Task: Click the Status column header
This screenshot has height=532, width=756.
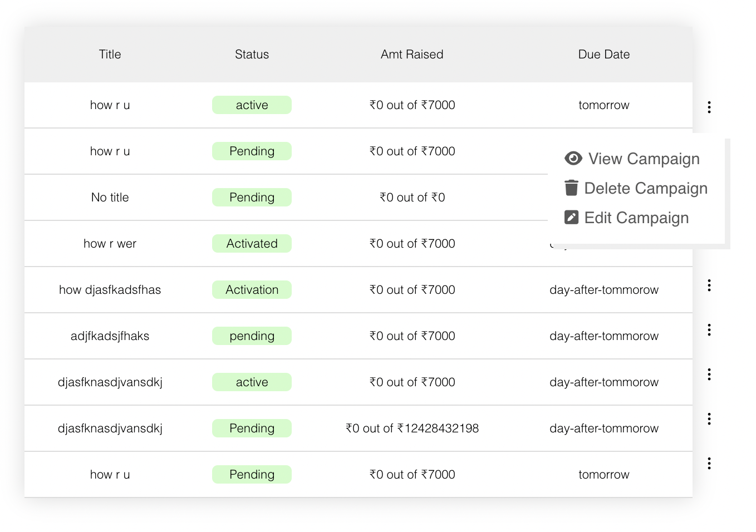Action: tap(252, 55)
